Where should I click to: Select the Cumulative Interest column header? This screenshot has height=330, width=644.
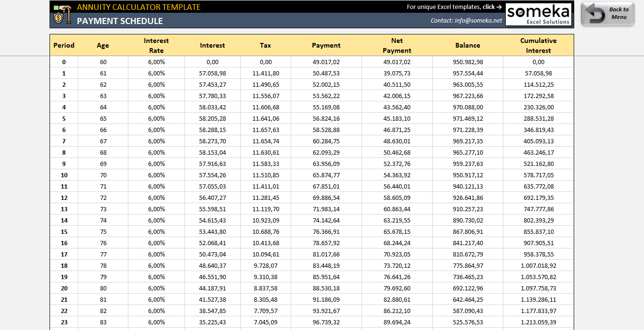pyautogui.click(x=538, y=45)
